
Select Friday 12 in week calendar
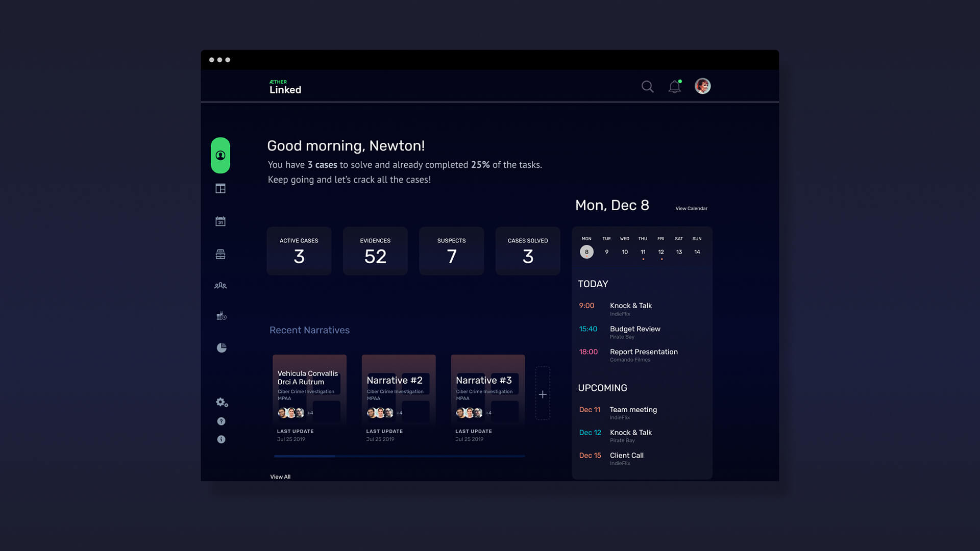[661, 252]
